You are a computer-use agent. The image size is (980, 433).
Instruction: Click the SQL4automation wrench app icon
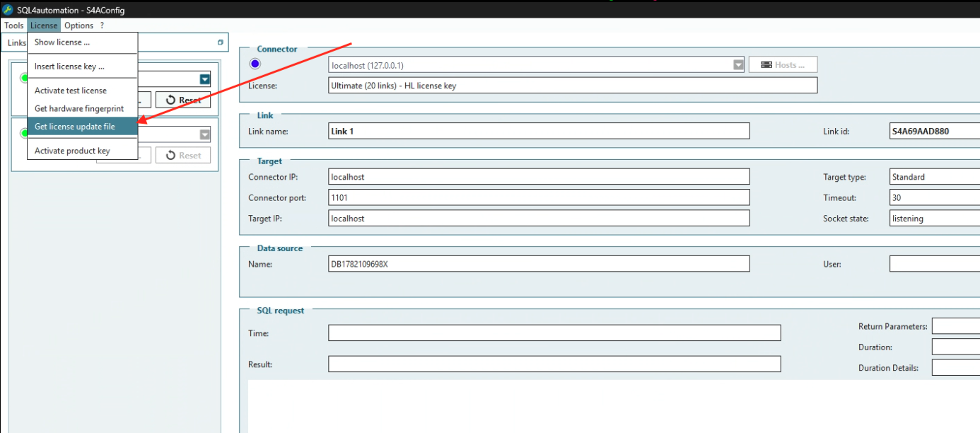(8, 10)
